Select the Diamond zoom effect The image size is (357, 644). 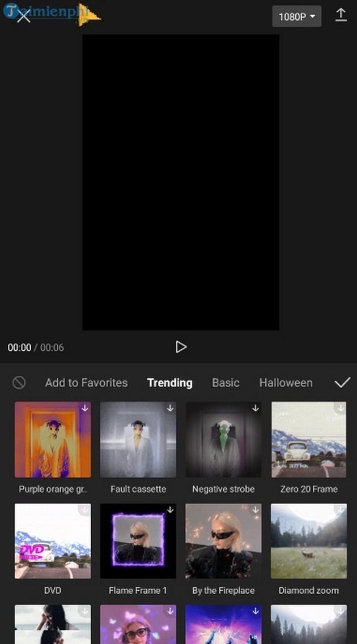click(309, 541)
